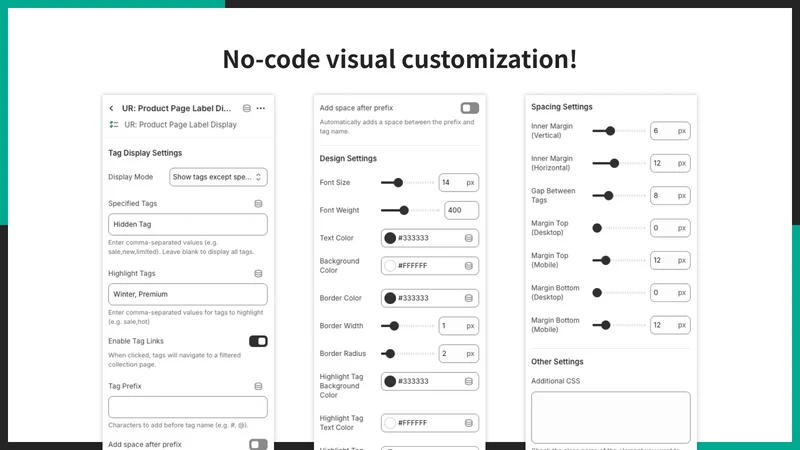Image resolution: width=800 pixels, height=450 pixels.
Task: Click the Margin Bottom (Mobile) value field
Action: pyautogui.click(x=670, y=325)
